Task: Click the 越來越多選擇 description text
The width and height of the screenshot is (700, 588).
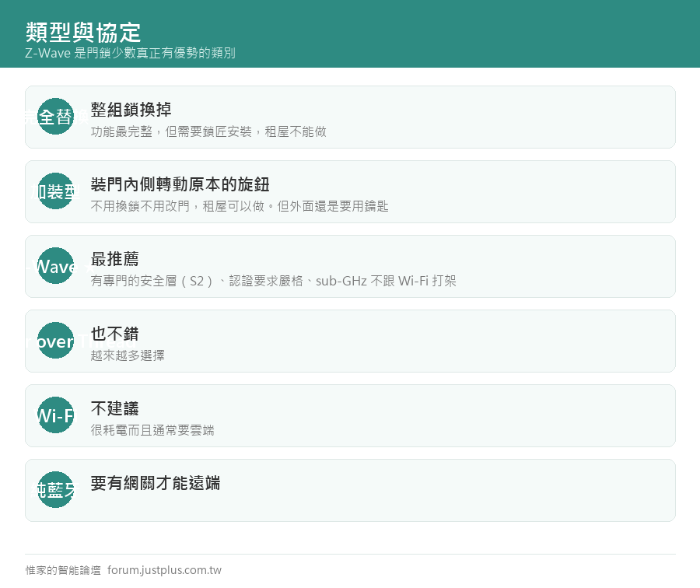Action: pos(128,355)
